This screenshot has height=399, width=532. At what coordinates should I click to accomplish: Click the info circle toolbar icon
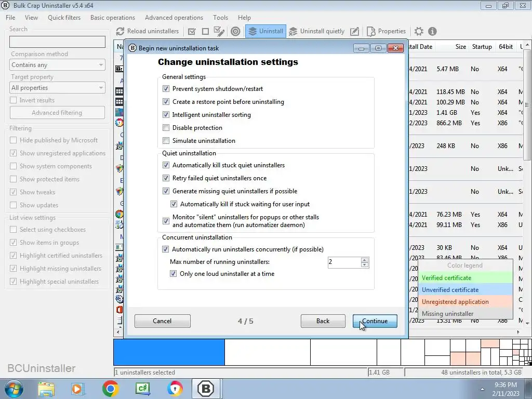pos(432,31)
